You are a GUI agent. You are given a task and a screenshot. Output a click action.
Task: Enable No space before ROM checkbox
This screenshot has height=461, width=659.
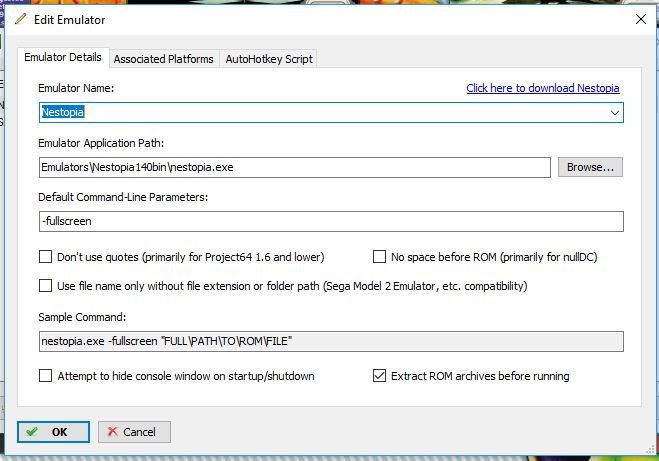(379, 257)
